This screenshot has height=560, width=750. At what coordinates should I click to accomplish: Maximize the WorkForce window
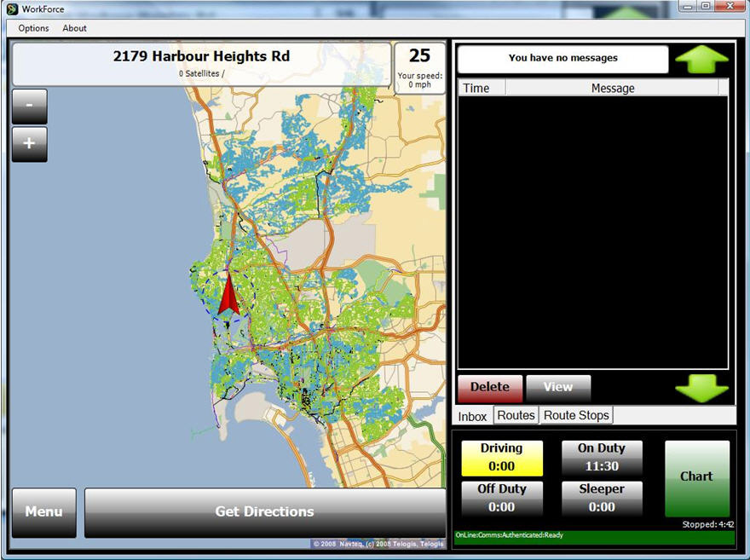point(706,6)
